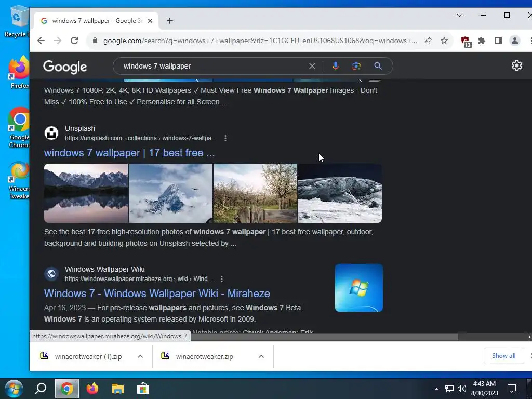The height and width of the screenshot is (399, 532).
Task: Open the Unsplash 17 best free result
Action: [x=129, y=153]
